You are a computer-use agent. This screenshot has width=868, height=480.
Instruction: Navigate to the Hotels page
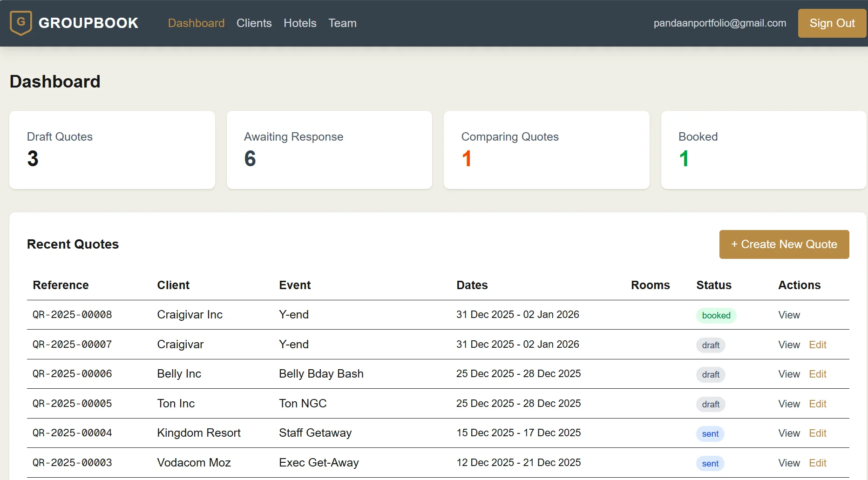pos(300,23)
